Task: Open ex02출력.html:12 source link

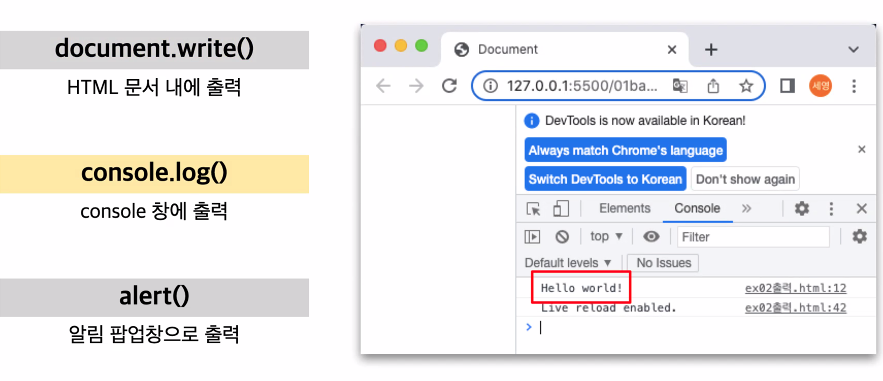Action: (x=796, y=289)
